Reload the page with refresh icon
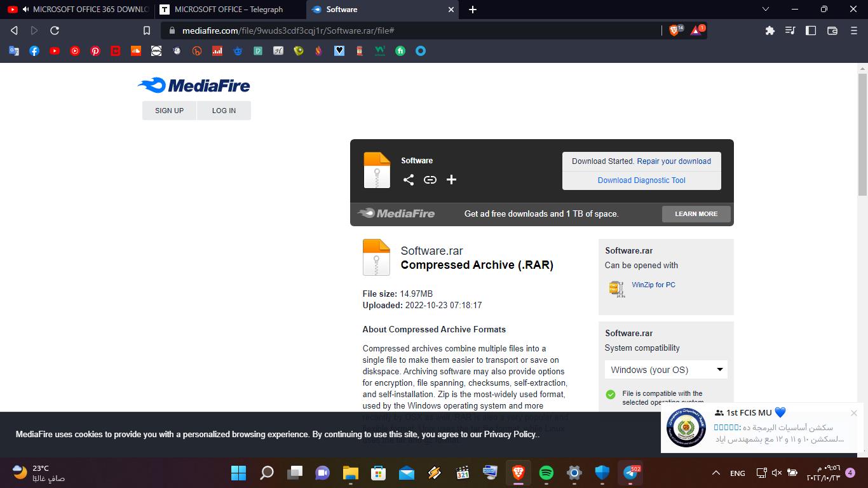This screenshot has width=868, height=488. tap(55, 30)
